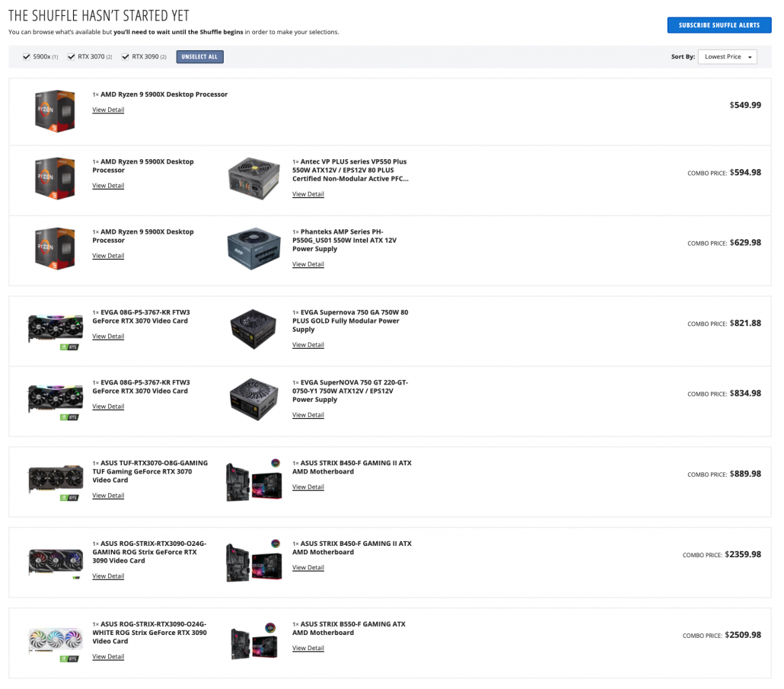Click the Antec VP PLUS series VP550 title
Screen dimensions: 784x689
click(x=350, y=170)
